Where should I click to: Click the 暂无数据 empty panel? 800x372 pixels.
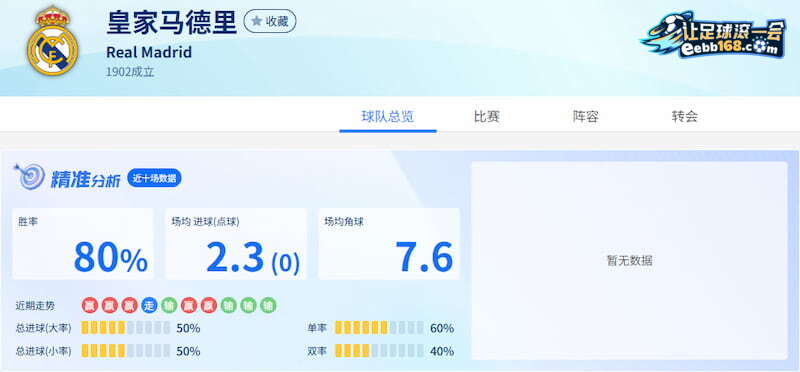point(630,261)
